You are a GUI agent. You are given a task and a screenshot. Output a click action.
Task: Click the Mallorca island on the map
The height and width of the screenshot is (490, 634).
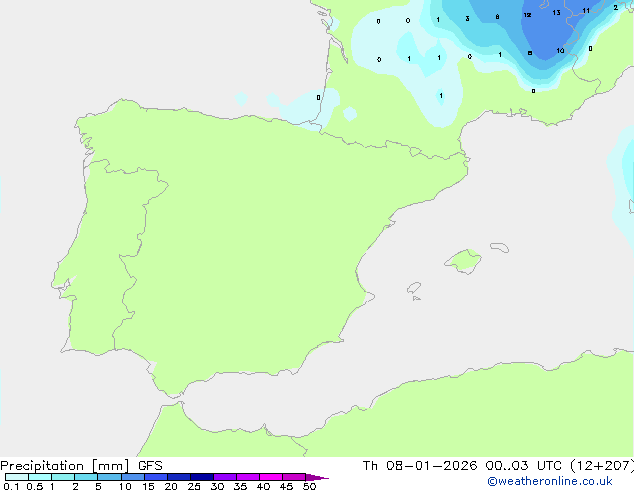pos(463,262)
